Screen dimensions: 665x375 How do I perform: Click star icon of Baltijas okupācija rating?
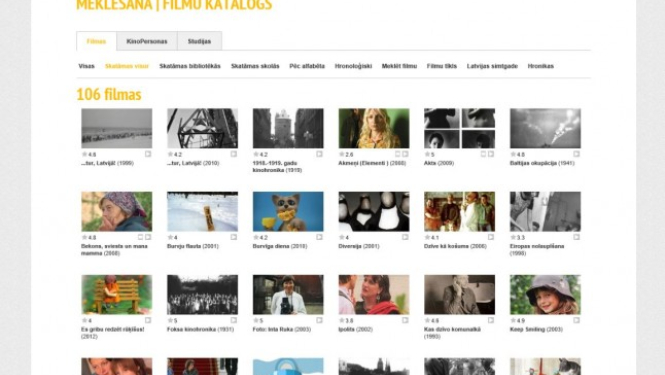[x=513, y=154]
